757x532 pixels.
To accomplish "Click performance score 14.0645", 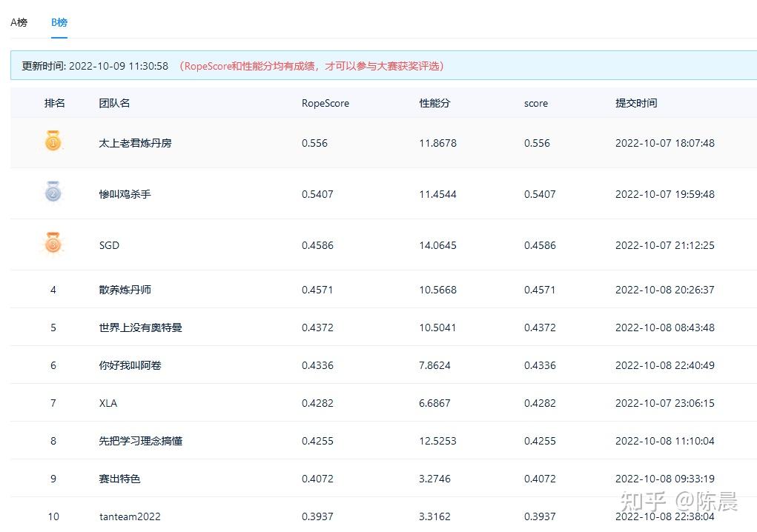I will pyautogui.click(x=438, y=245).
